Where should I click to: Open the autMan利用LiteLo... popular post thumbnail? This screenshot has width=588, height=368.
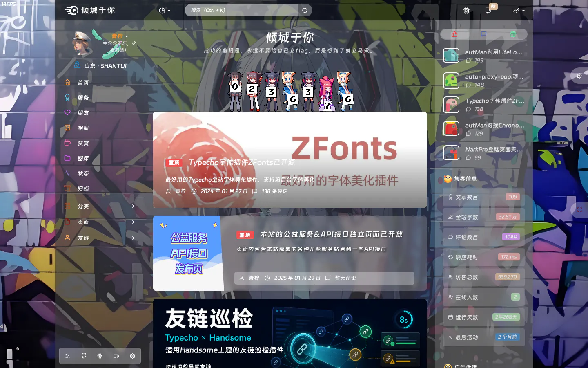point(451,56)
